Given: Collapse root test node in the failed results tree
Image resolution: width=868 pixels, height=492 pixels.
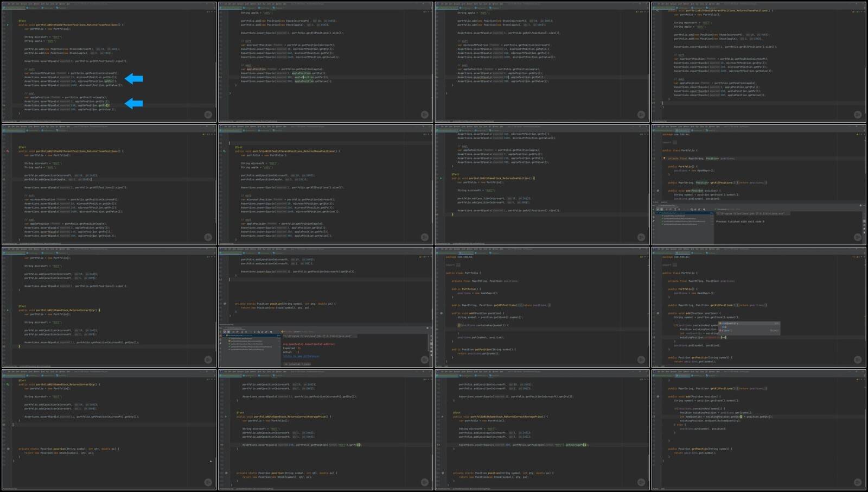Looking at the screenshot, I should point(225,336).
